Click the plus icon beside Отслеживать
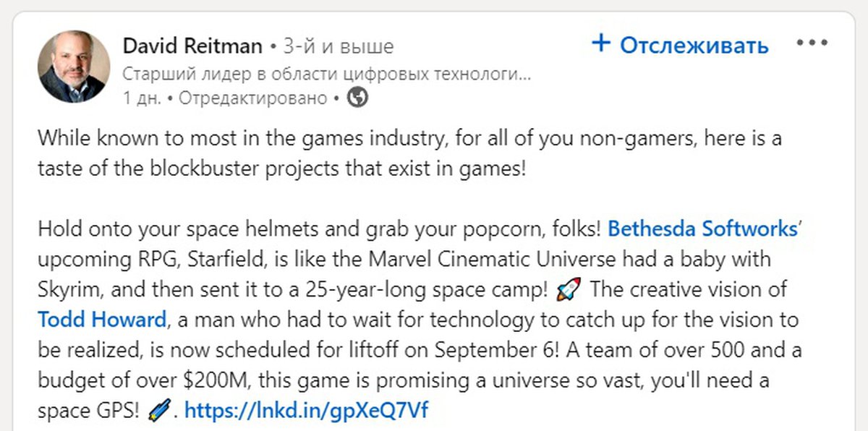868x431 pixels. coord(601,44)
